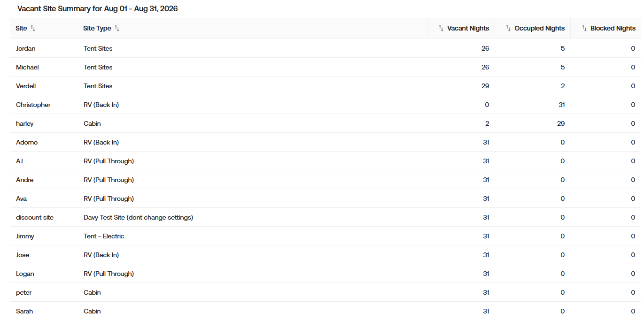
Task: Click the sort arrows beside Vacant Nights
Action: click(441, 28)
